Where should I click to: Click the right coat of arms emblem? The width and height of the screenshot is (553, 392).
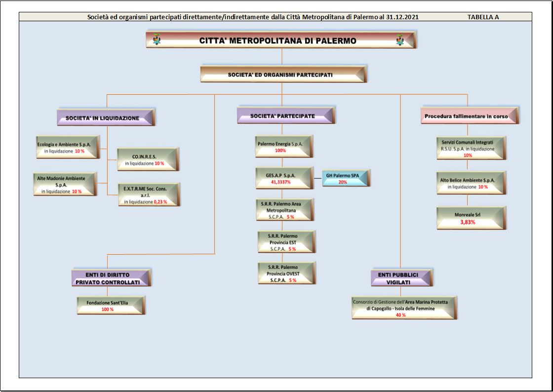tap(400, 40)
